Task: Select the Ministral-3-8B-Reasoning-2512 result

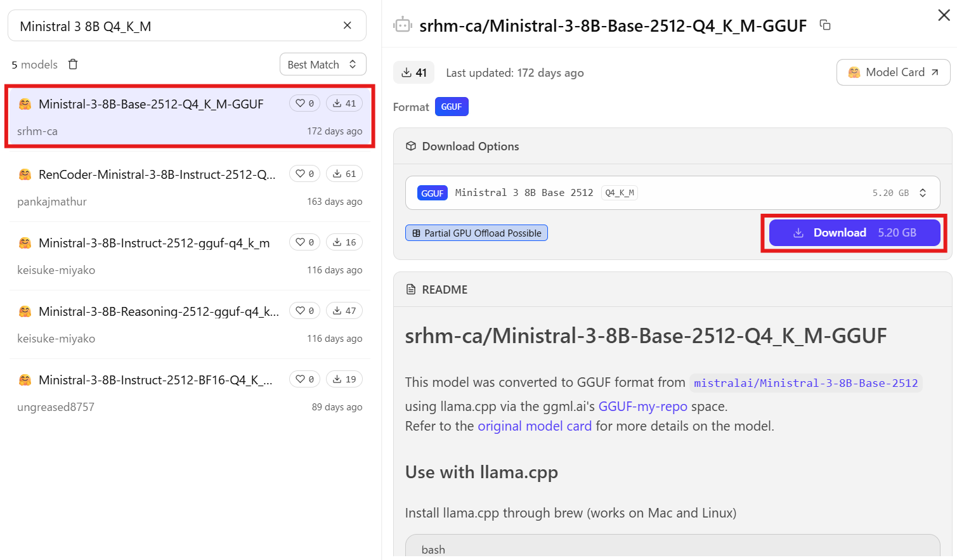Action: [x=189, y=324]
